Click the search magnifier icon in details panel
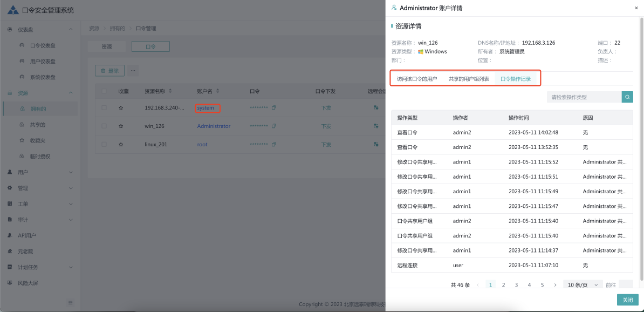Viewport: 644px width, 312px height. click(627, 97)
